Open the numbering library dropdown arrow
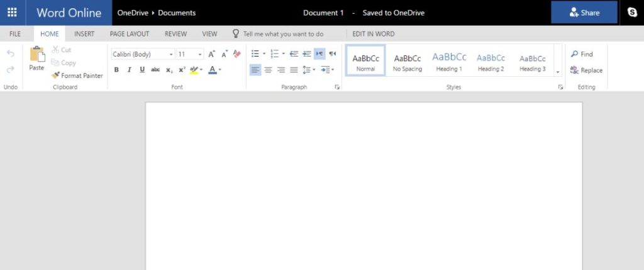 [284, 54]
